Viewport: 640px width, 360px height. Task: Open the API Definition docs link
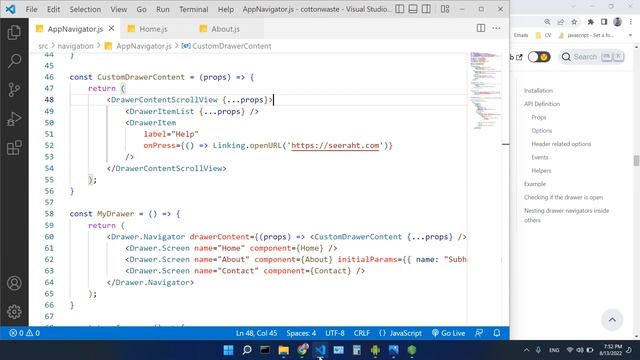542,104
